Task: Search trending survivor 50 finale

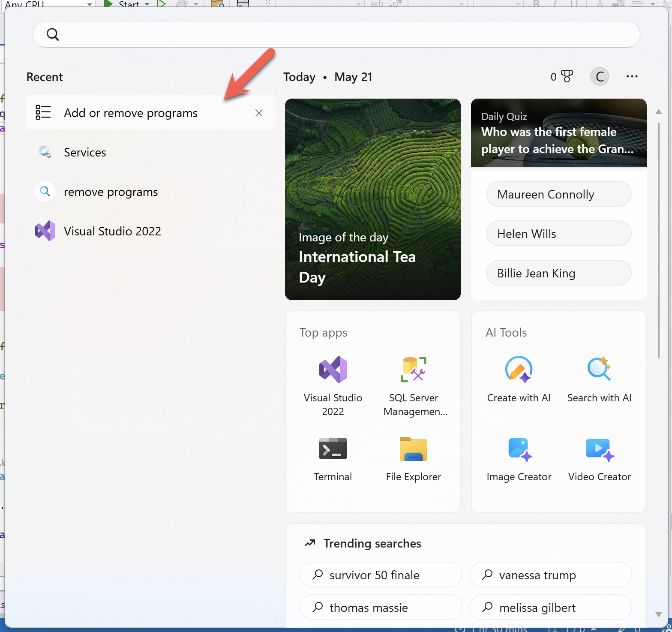Action: (x=381, y=575)
